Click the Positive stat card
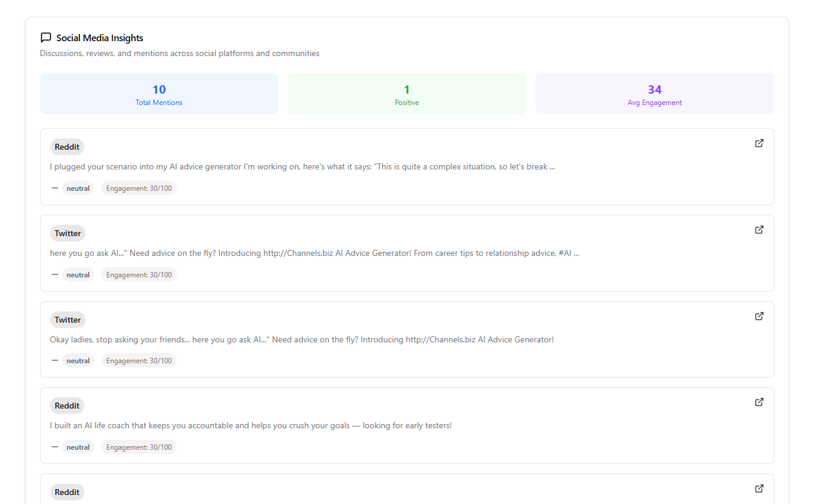 [407, 94]
